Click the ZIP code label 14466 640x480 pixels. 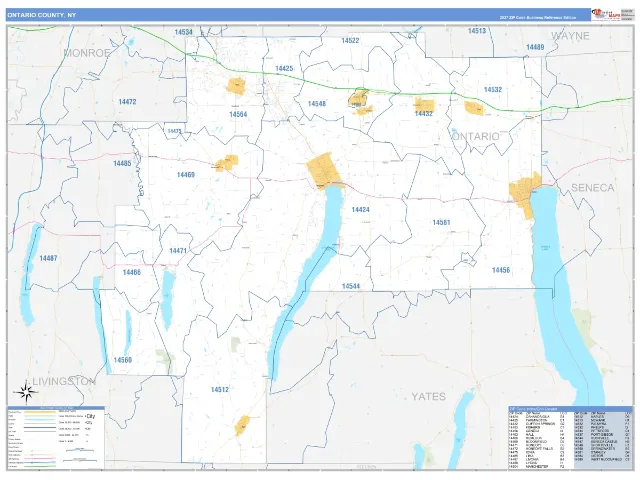point(131,272)
